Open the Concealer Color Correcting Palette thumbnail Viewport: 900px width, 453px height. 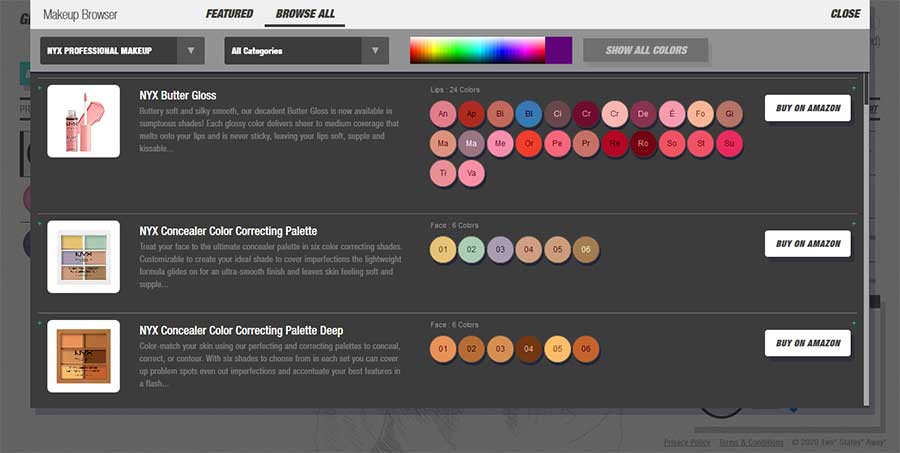(x=83, y=257)
